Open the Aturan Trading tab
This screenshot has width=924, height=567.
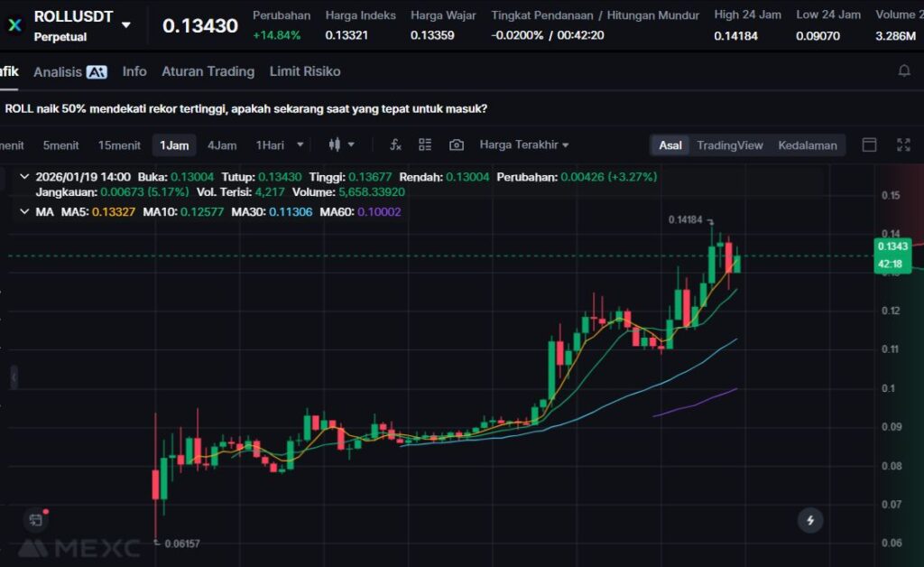208,71
